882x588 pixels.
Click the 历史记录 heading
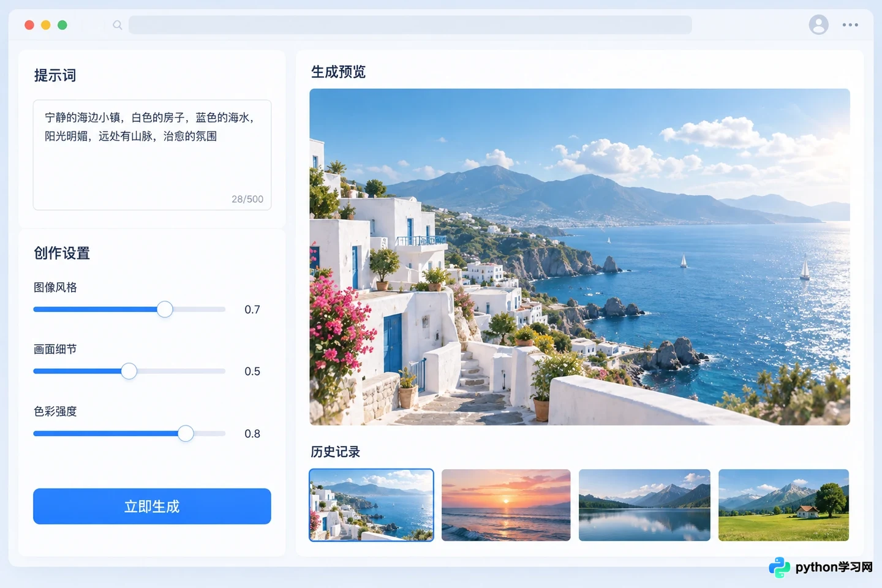(335, 452)
